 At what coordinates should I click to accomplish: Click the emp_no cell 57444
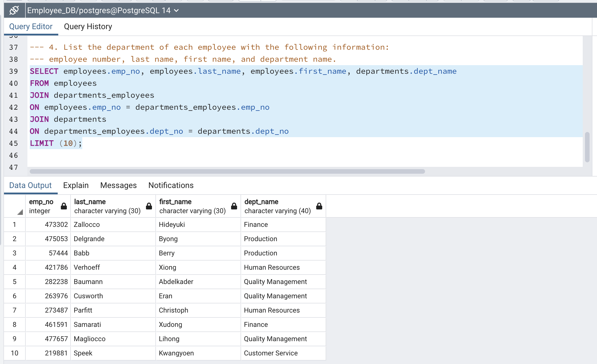point(48,253)
